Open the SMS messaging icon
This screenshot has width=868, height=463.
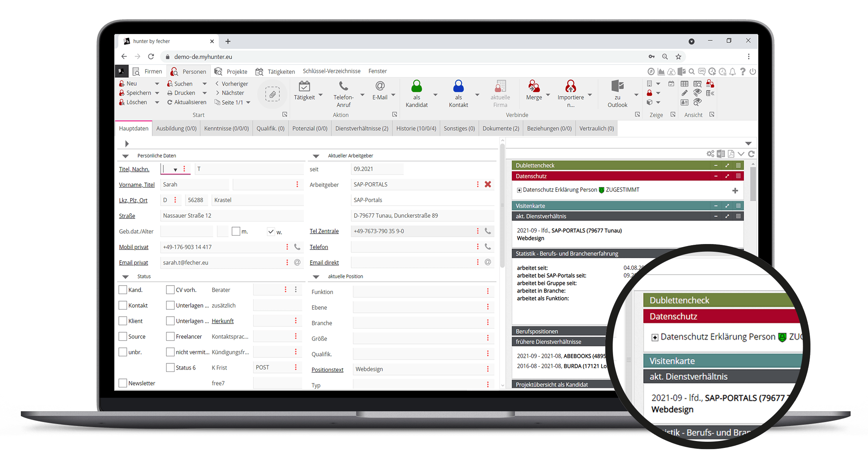pyautogui.click(x=702, y=71)
